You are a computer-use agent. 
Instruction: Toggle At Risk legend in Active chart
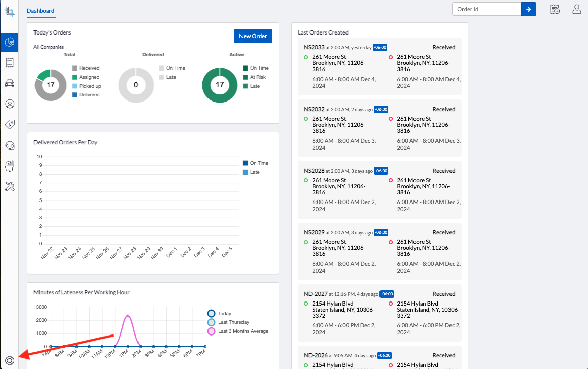pyautogui.click(x=254, y=77)
